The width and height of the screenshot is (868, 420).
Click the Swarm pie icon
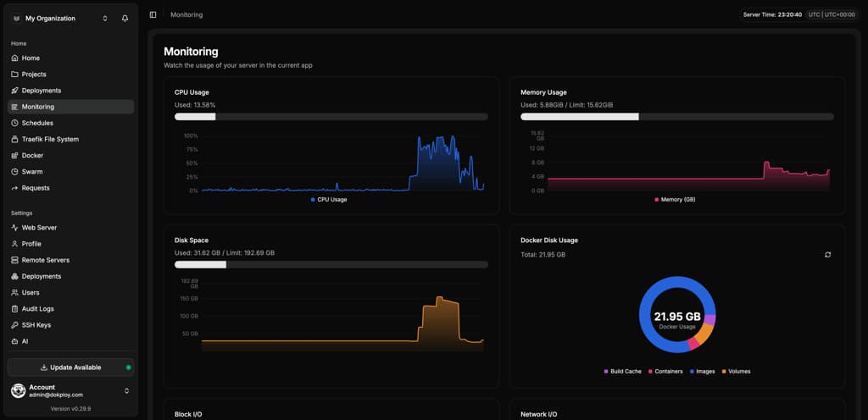click(x=14, y=172)
